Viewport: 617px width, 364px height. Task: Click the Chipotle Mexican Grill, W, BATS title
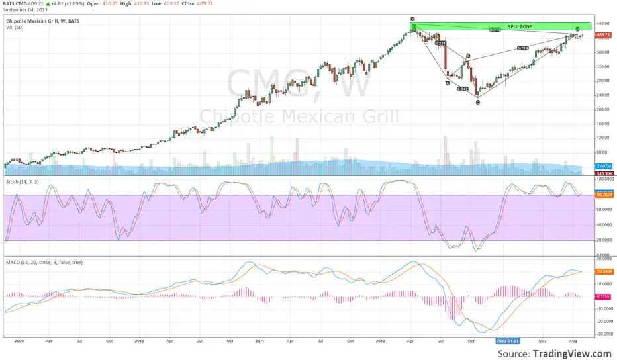(x=42, y=21)
